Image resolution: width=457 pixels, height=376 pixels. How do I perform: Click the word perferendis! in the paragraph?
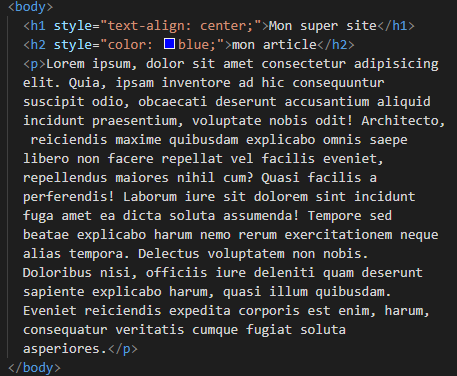pos(69,197)
